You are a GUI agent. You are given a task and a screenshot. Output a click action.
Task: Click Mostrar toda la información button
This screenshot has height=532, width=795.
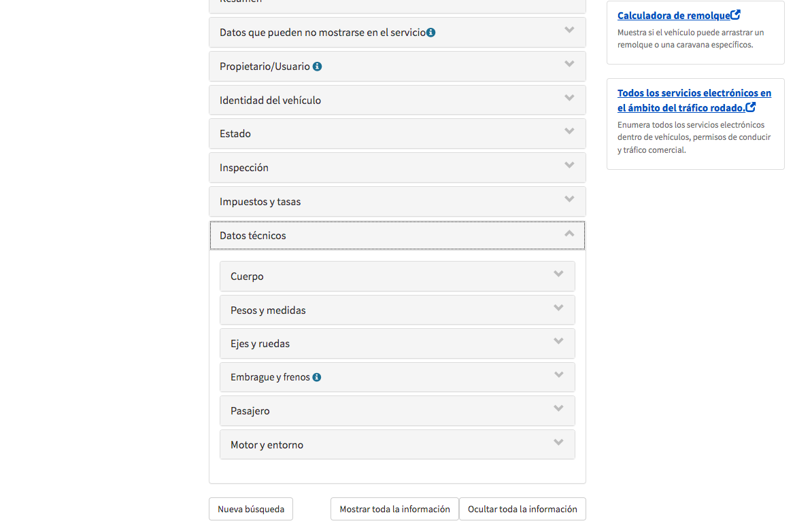point(394,509)
